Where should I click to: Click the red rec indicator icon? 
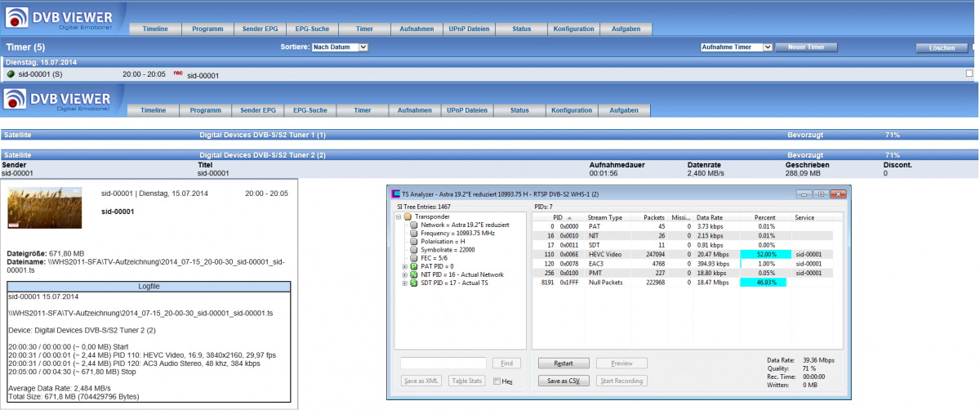pos(177,73)
